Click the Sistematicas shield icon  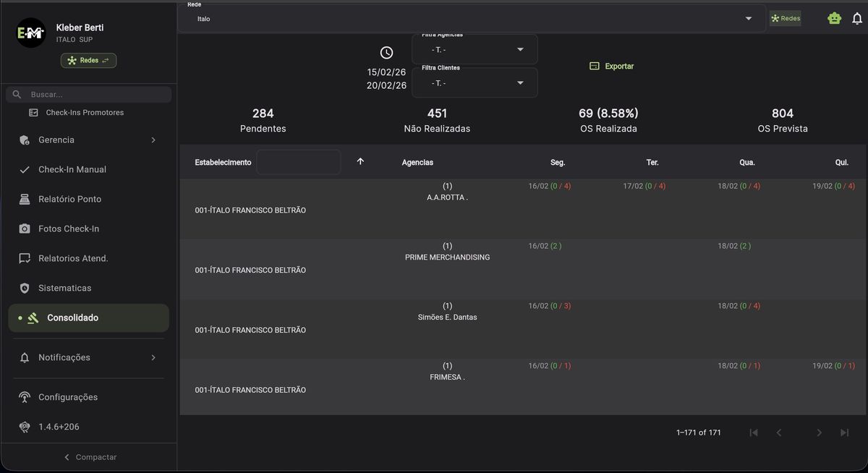click(x=25, y=288)
